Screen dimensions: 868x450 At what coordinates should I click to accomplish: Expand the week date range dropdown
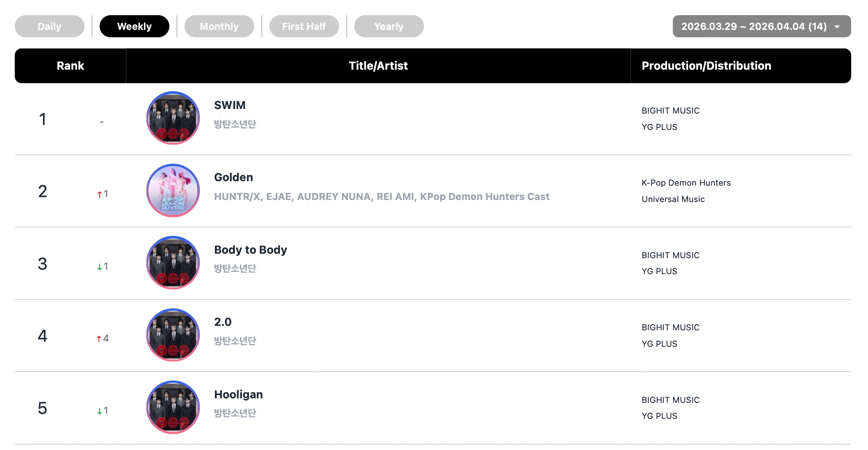[761, 27]
